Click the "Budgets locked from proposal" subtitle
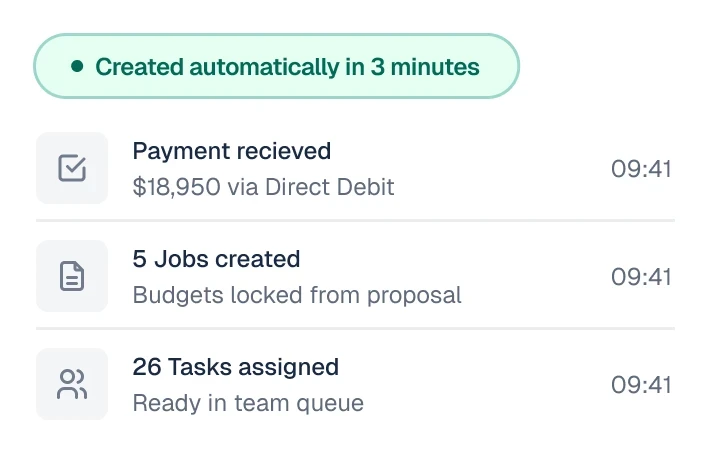The image size is (710, 456). pyautogui.click(x=297, y=295)
